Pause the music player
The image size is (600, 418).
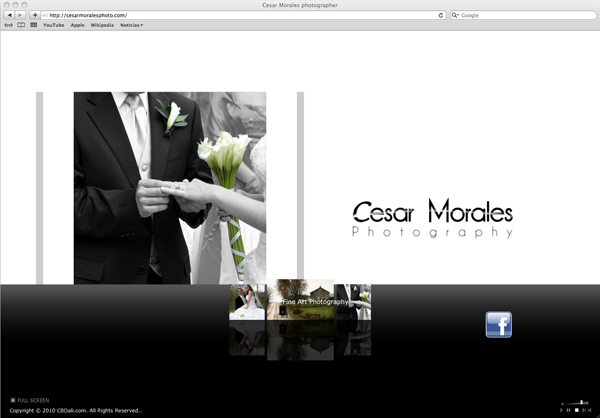[568, 410]
